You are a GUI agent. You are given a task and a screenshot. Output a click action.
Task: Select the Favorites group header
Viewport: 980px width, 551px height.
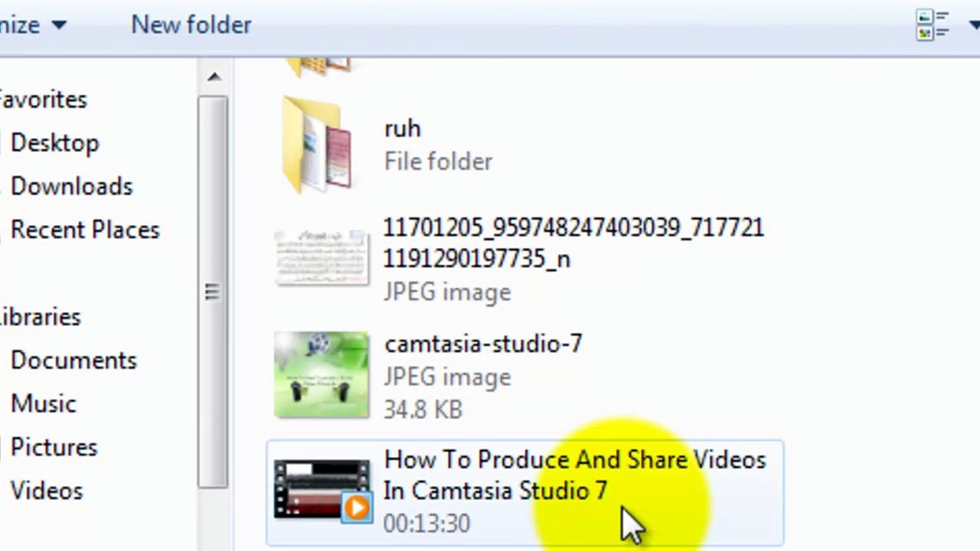pyautogui.click(x=43, y=99)
